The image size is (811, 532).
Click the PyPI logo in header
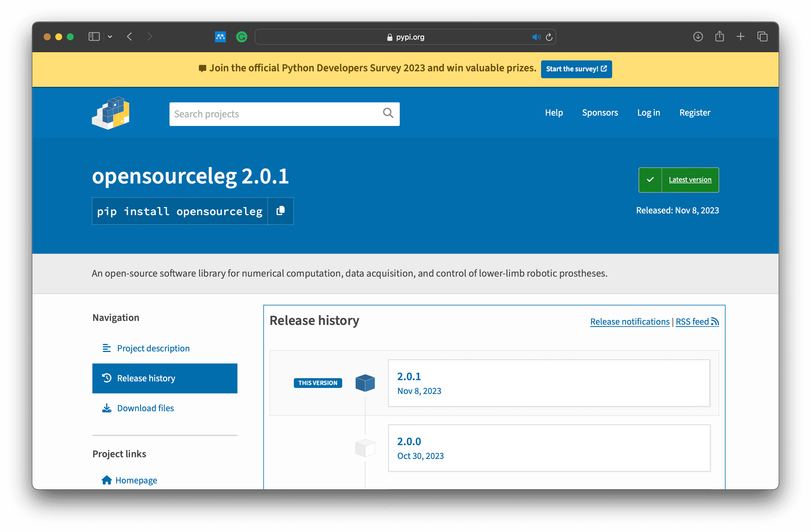111,113
